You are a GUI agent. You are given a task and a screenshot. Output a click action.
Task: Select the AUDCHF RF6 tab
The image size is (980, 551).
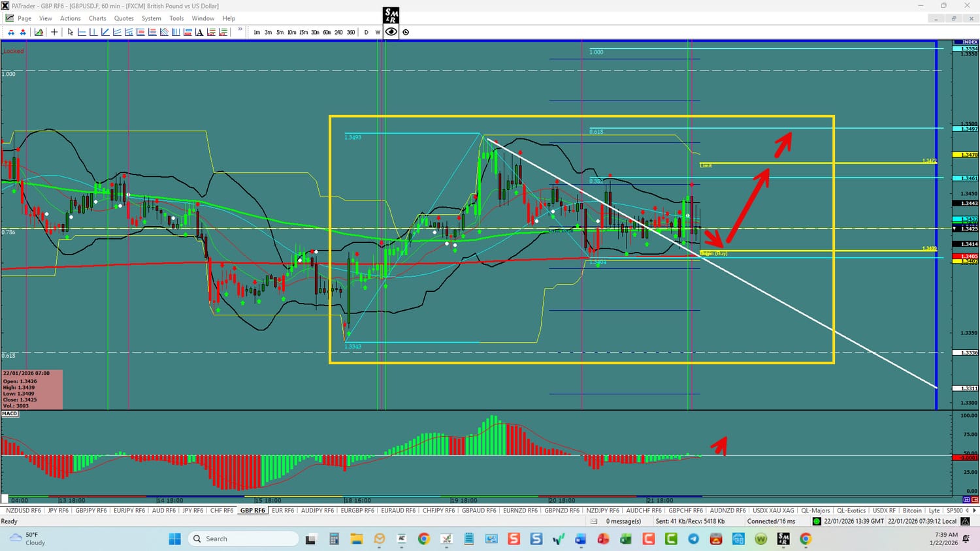pos(644,511)
